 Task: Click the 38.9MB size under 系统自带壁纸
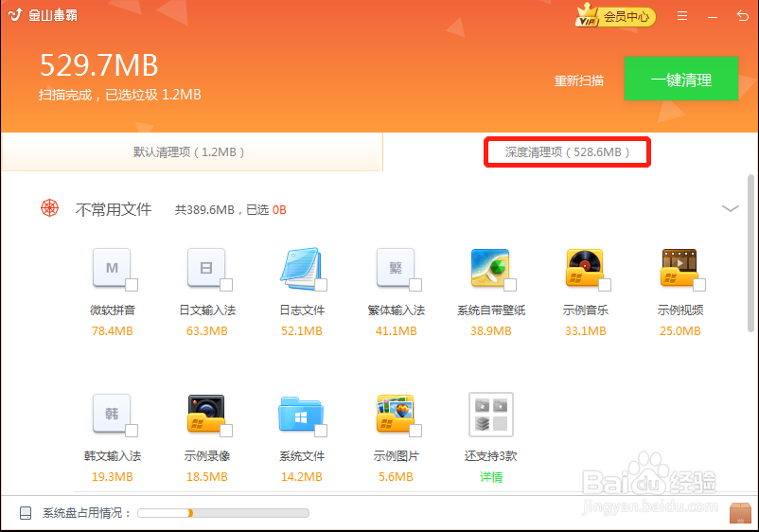point(490,331)
